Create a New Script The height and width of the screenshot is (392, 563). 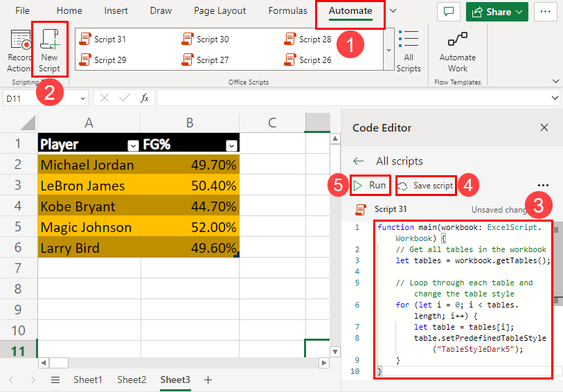click(50, 50)
